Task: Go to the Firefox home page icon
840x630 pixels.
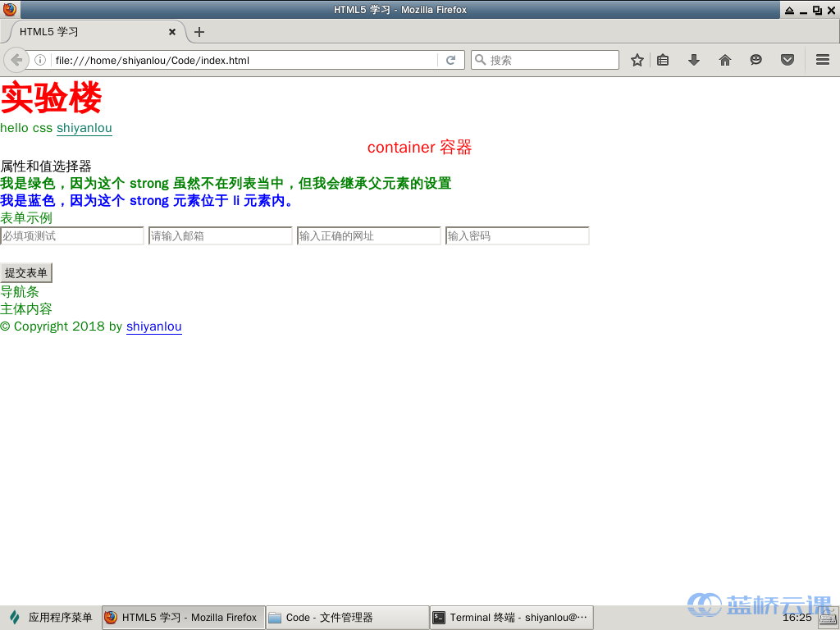Action: [725, 60]
